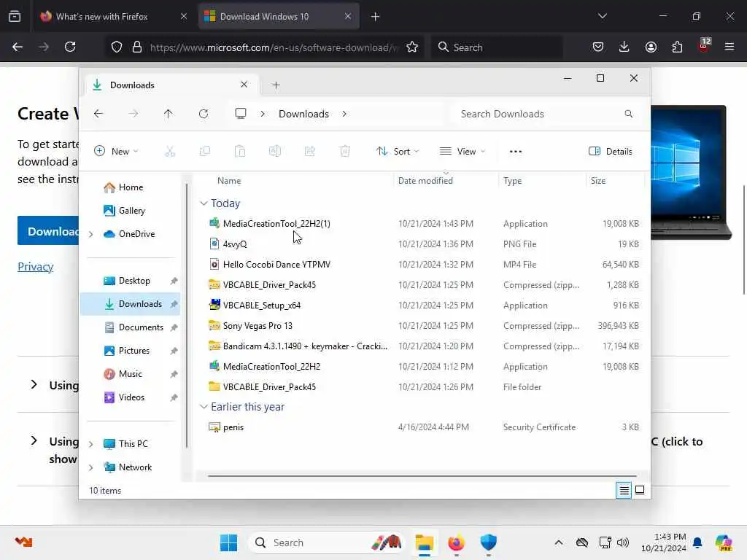Click the Share icon in Explorer toolbar
Viewport: 747px width, 560px height.
(309, 152)
